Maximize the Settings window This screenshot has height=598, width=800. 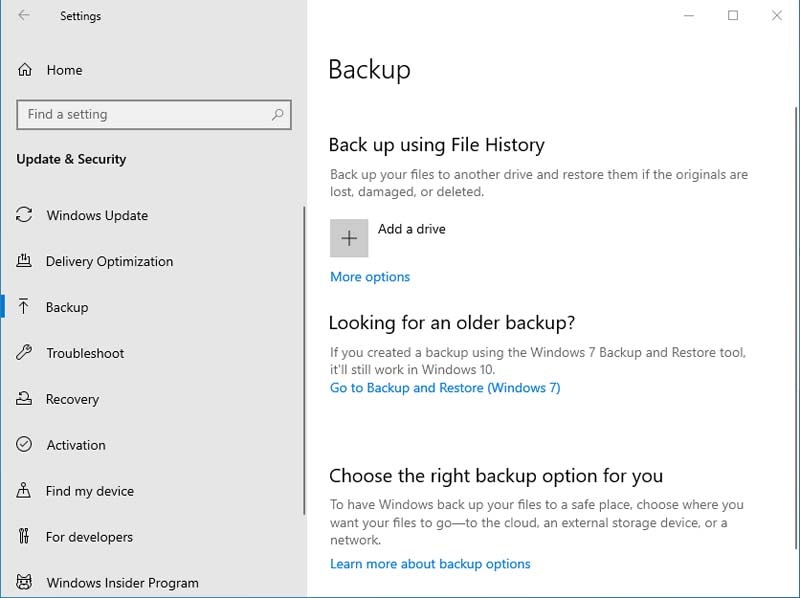click(733, 16)
